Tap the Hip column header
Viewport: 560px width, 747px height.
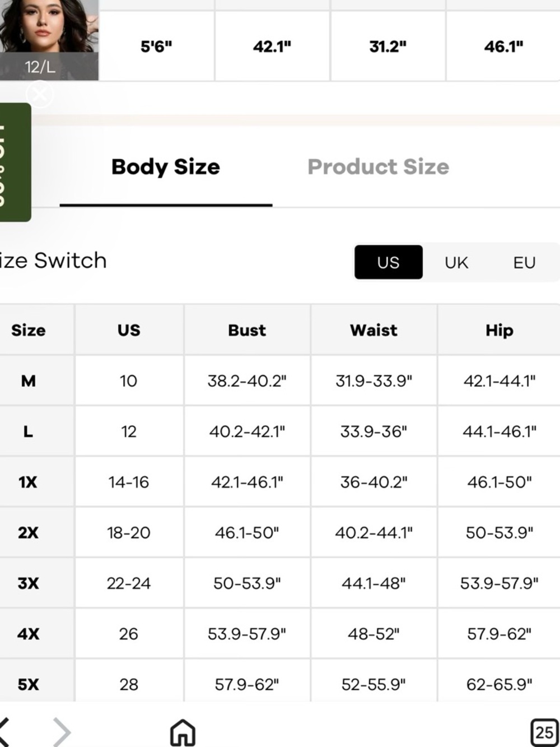click(x=499, y=330)
